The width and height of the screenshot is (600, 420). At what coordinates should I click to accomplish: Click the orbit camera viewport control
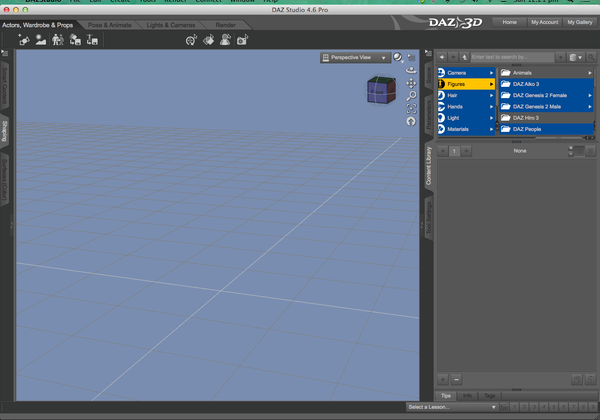tap(411, 70)
